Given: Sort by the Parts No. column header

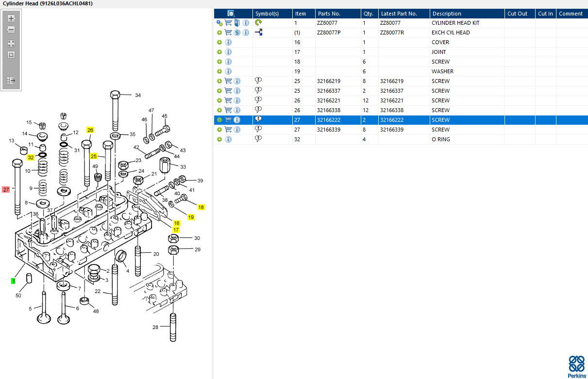Looking at the screenshot, I should coord(338,14).
